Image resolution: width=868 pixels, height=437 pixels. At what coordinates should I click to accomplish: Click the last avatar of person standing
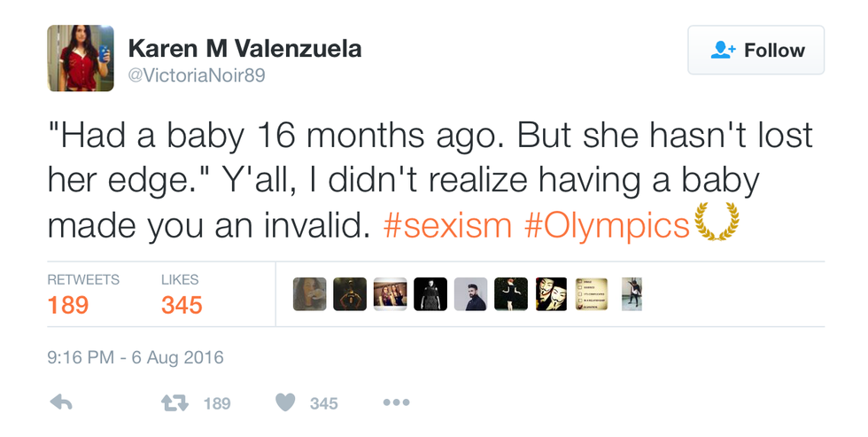pyautogui.click(x=632, y=294)
